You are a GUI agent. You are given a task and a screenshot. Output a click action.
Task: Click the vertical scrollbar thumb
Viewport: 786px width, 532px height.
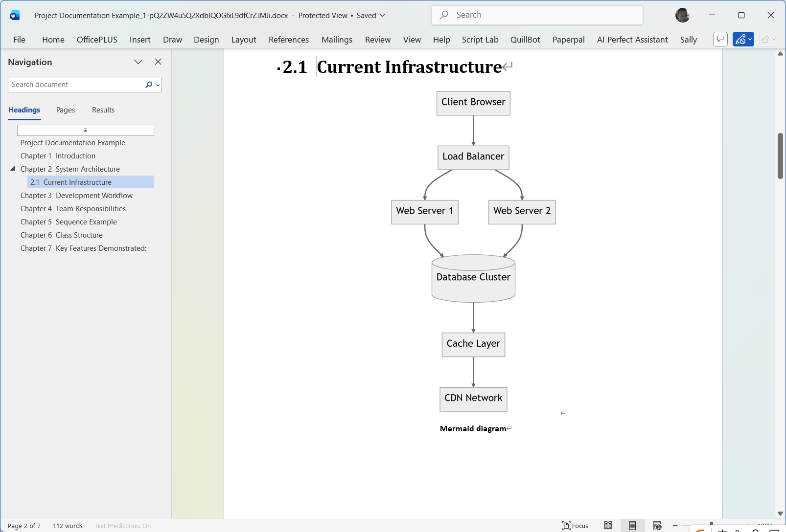[780, 155]
